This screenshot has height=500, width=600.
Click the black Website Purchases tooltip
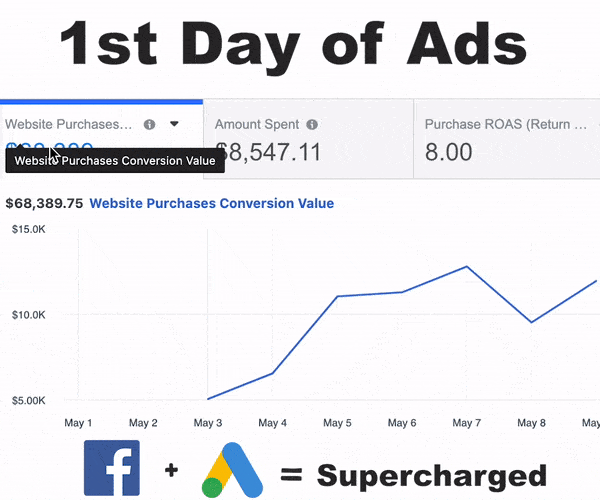point(115,160)
